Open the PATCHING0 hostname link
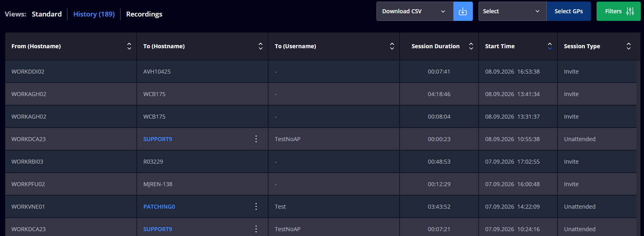Viewport: 644px width, 236px height. tap(159, 207)
